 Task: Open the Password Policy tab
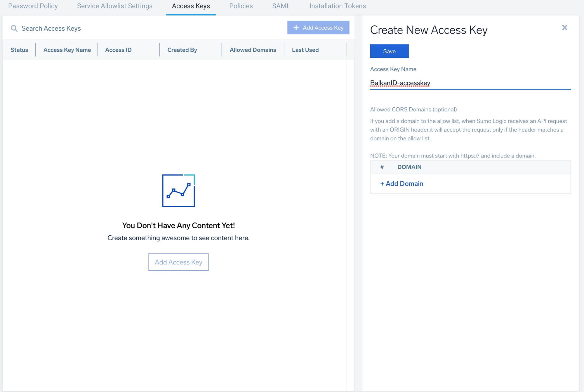coord(33,6)
